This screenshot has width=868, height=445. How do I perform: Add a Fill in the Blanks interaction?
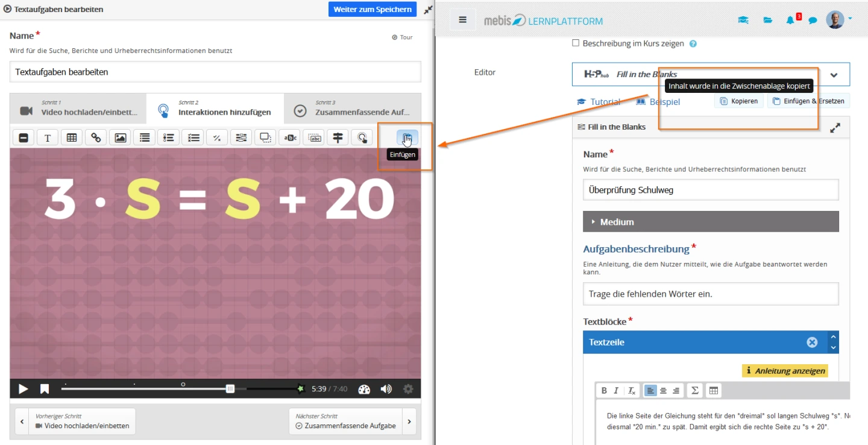point(241,137)
